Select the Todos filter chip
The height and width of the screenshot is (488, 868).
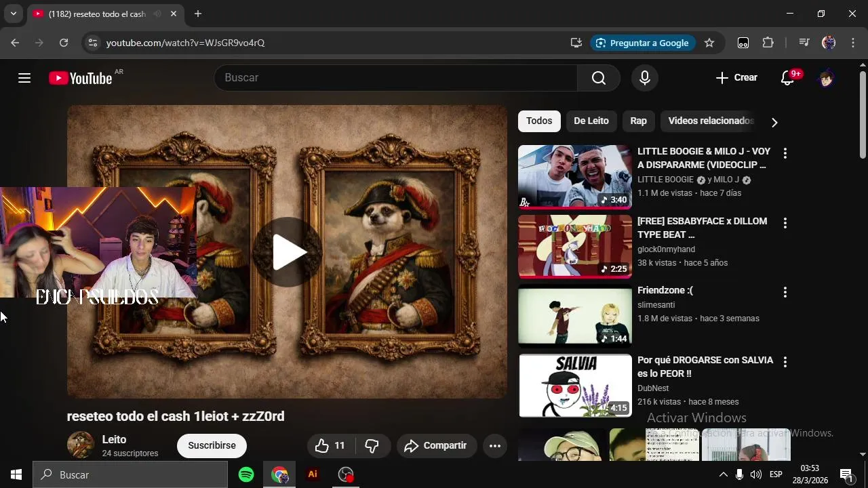tap(539, 121)
